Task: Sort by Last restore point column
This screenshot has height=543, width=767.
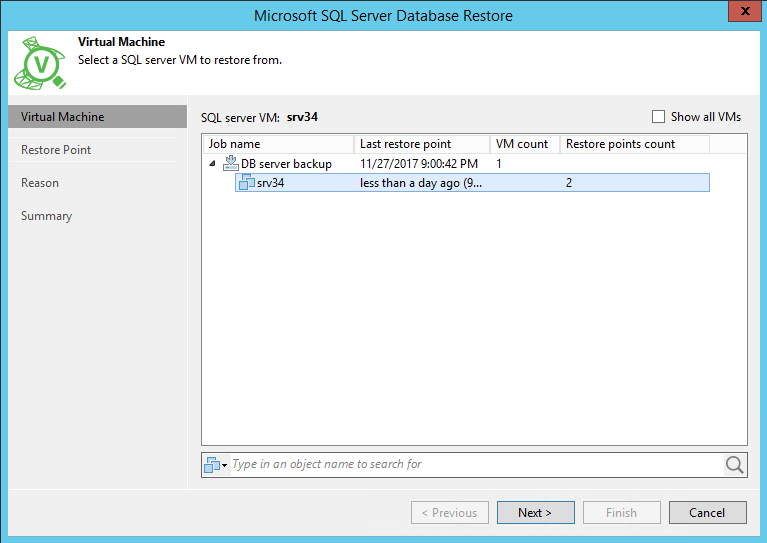Action: (422, 144)
